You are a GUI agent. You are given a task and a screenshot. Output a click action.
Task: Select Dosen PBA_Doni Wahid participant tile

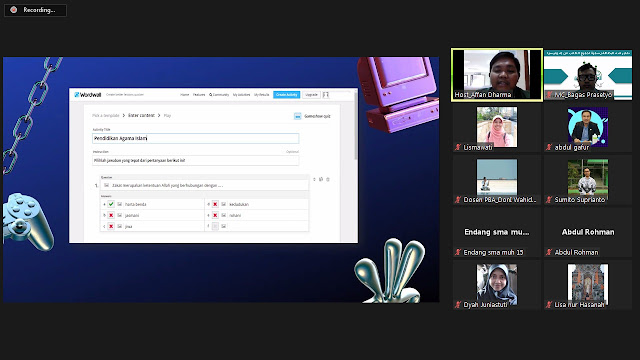[497, 180]
